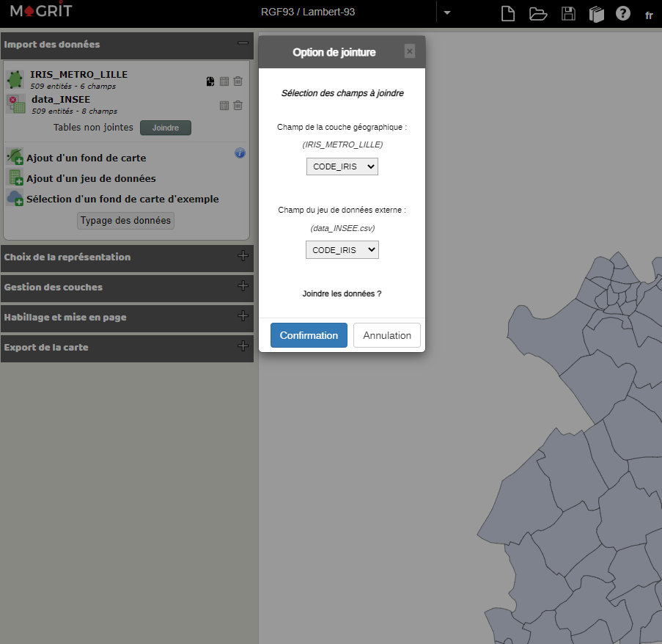662x644 pixels.
Task: Cancel the join with Annulation button
Action: [387, 335]
